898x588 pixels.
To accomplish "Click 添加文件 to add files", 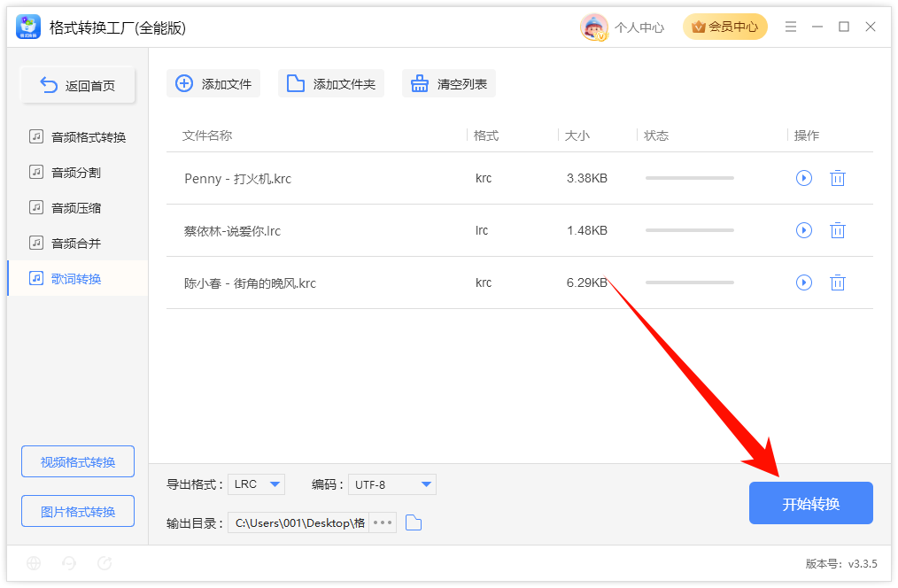I will pos(213,83).
